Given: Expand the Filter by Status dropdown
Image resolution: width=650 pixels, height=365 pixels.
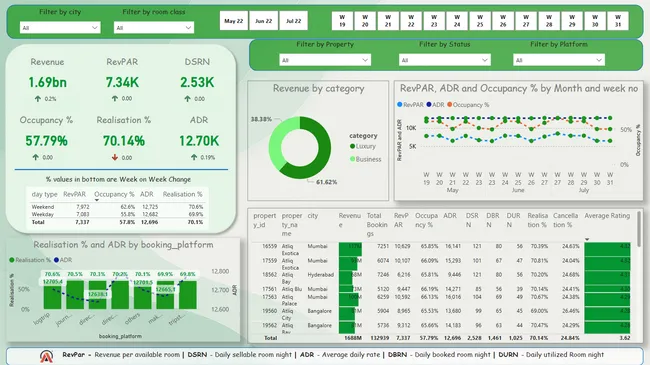Looking at the screenshot, I should (444, 60).
